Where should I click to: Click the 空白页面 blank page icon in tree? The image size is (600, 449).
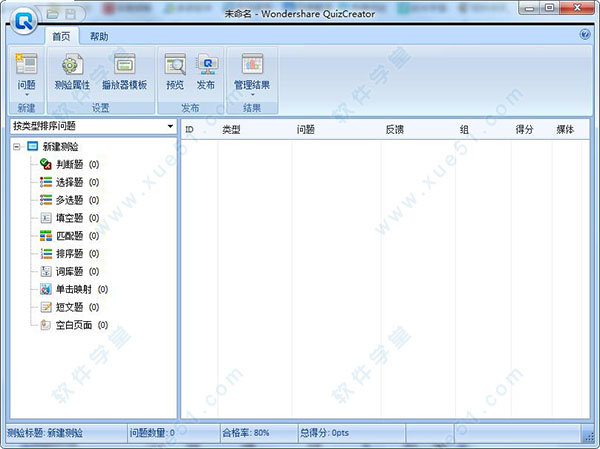[x=46, y=325]
